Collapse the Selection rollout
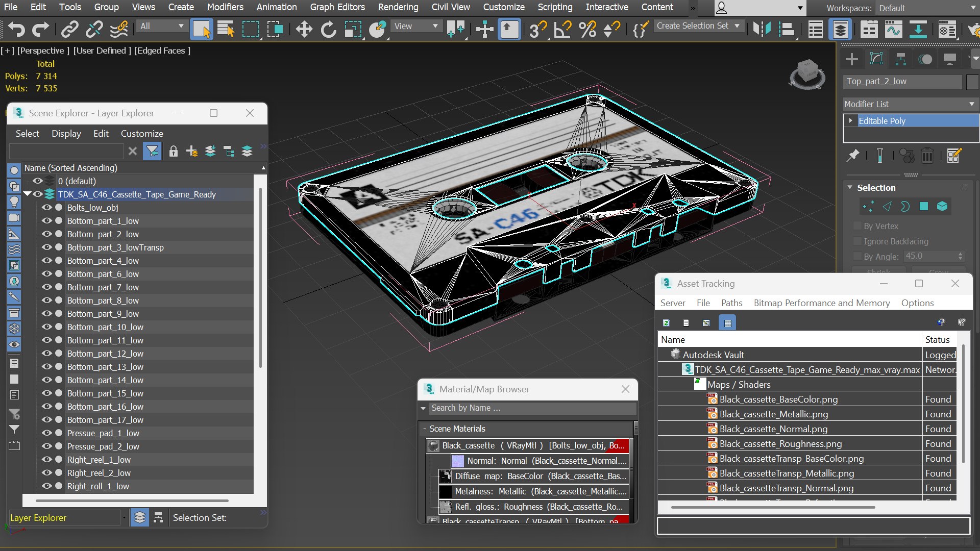 coord(850,188)
